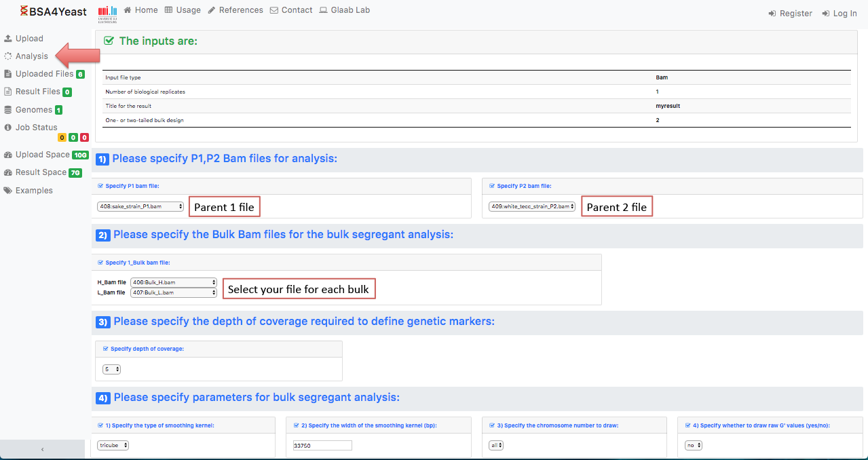Click the Upload Space disk icon

point(8,155)
